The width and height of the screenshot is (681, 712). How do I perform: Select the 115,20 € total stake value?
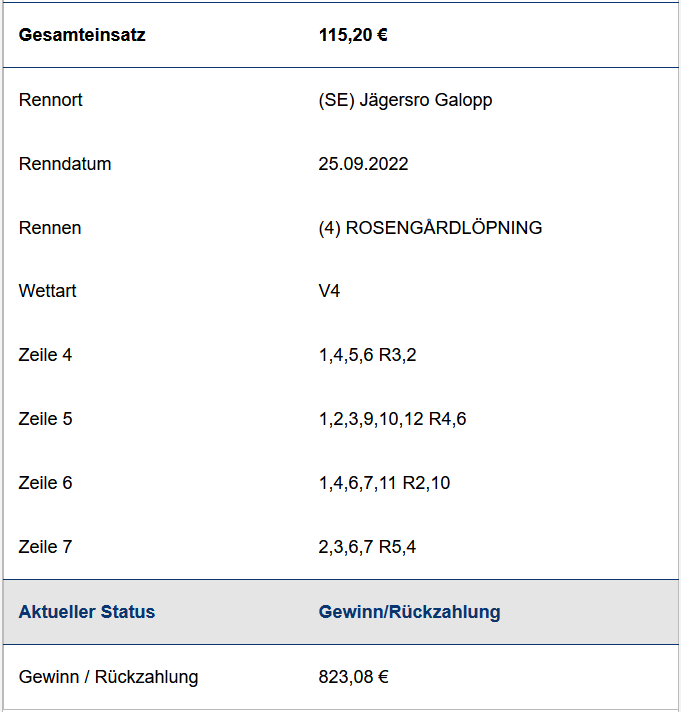click(353, 35)
